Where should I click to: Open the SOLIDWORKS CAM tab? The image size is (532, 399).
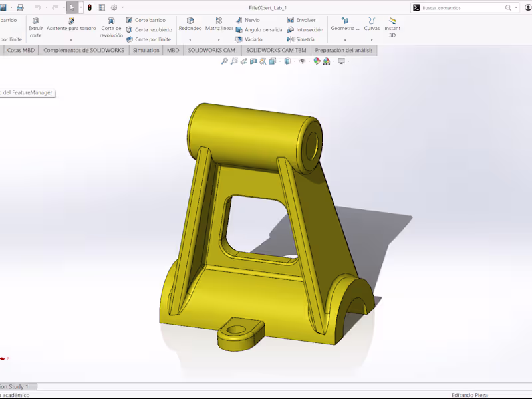(211, 51)
